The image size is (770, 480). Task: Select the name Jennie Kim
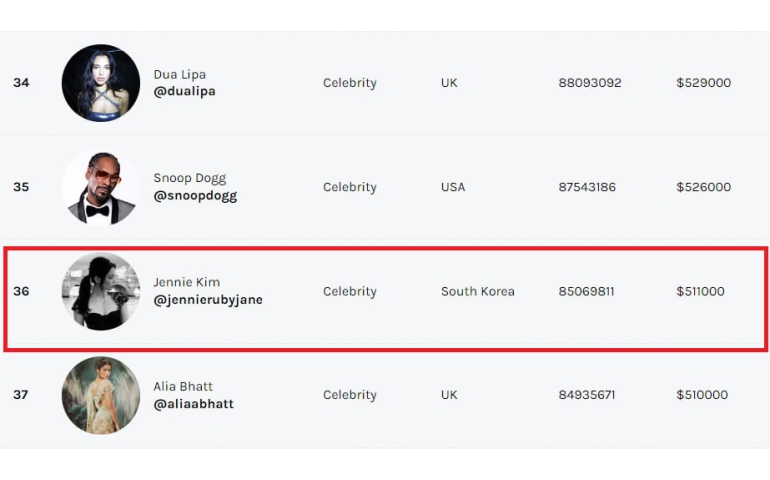click(x=187, y=282)
